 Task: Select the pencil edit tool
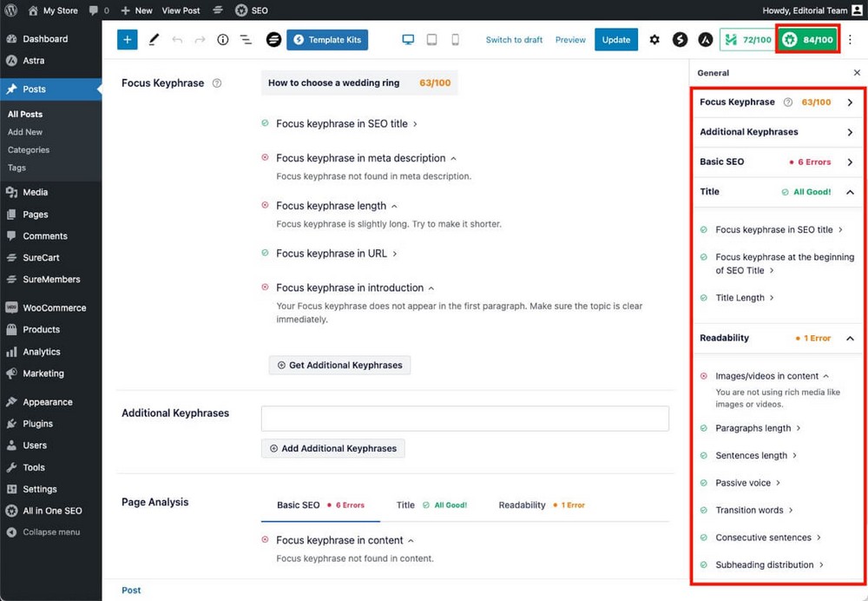pos(154,39)
